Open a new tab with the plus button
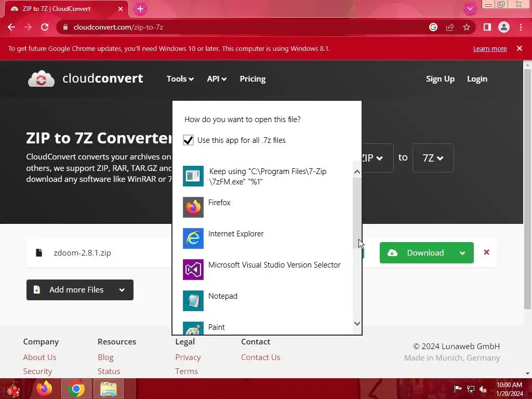This screenshot has width=532, height=399. [140, 9]
